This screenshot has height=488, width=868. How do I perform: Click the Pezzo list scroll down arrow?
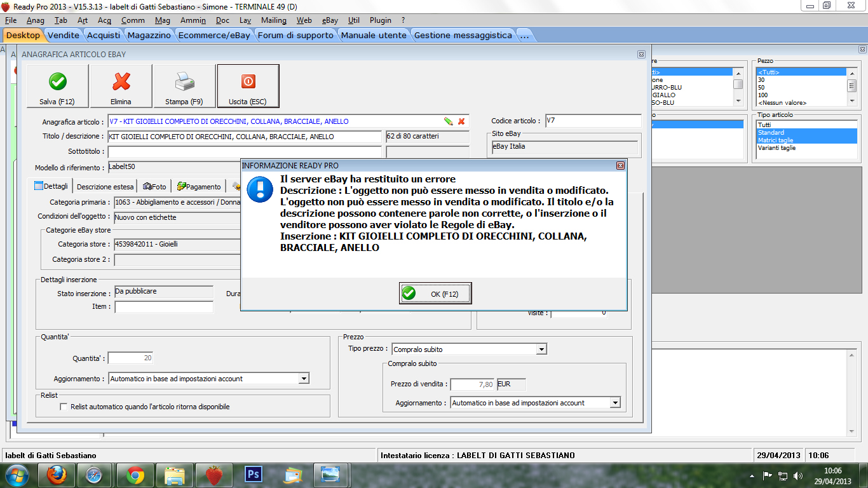pyautogui.click(x=853, y=101)
